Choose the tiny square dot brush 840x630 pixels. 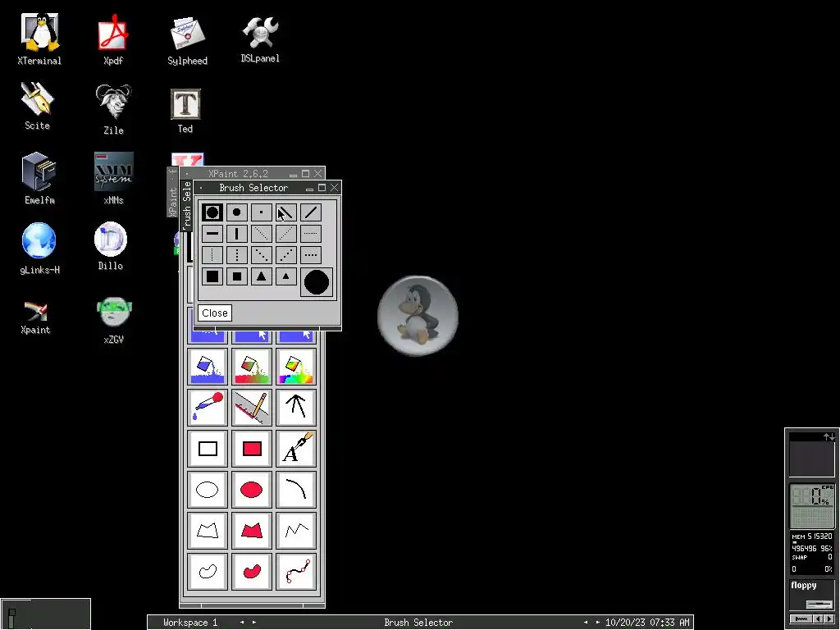262,212
